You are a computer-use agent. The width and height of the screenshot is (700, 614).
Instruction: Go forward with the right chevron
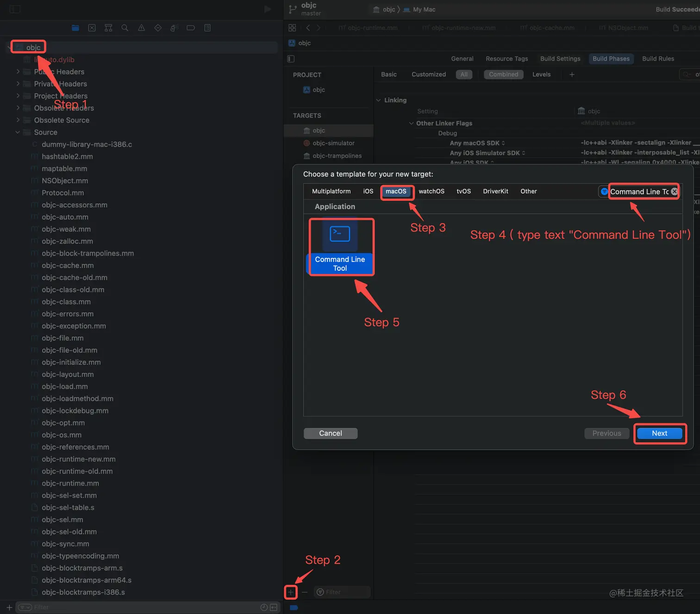point(319,28)
